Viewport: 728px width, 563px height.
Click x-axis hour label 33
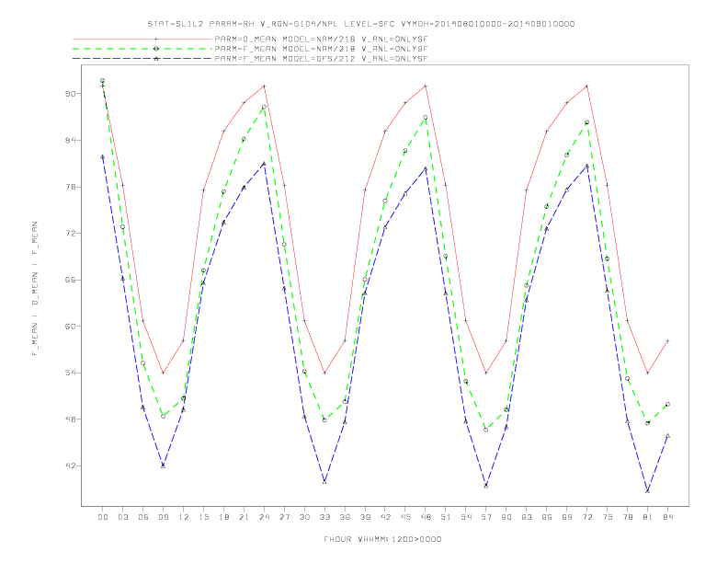[x=325, y=517]
